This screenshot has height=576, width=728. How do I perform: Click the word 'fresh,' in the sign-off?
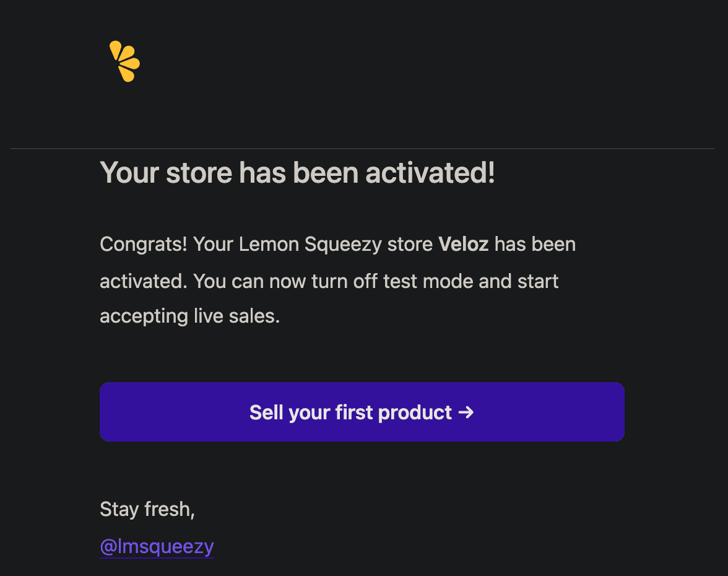click(x=170, y=510)
